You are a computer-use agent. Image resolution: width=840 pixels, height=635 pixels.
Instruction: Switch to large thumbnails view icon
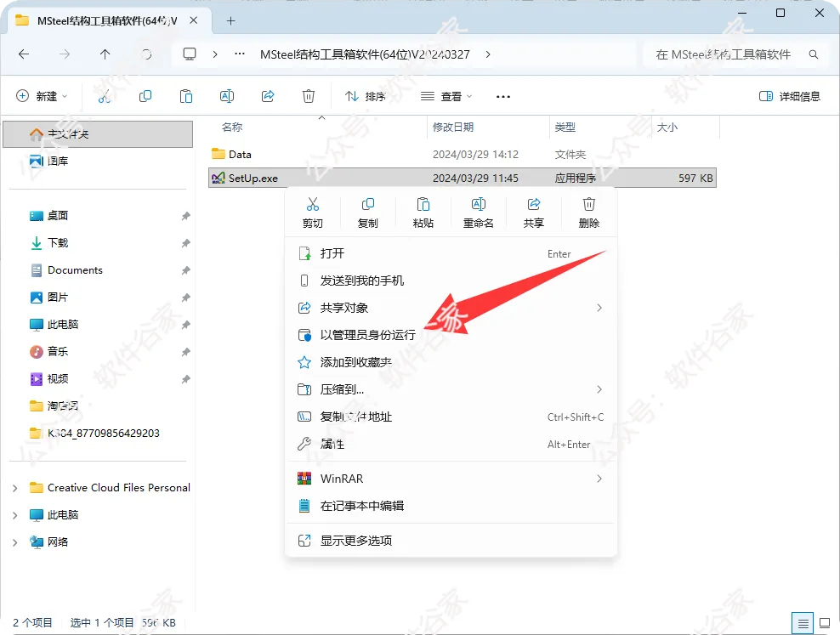coord(825,624)
